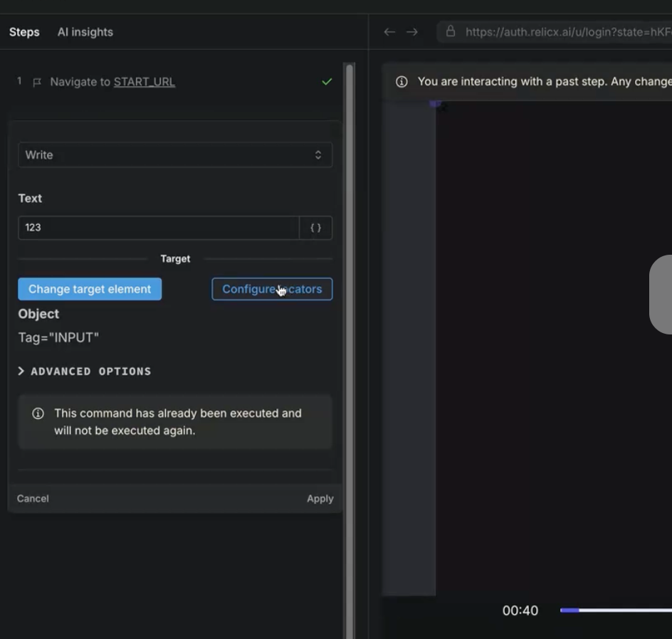This screenshot has width=672, height=639.
Task: Click the browser forward arrow
Action: [412, 32]
